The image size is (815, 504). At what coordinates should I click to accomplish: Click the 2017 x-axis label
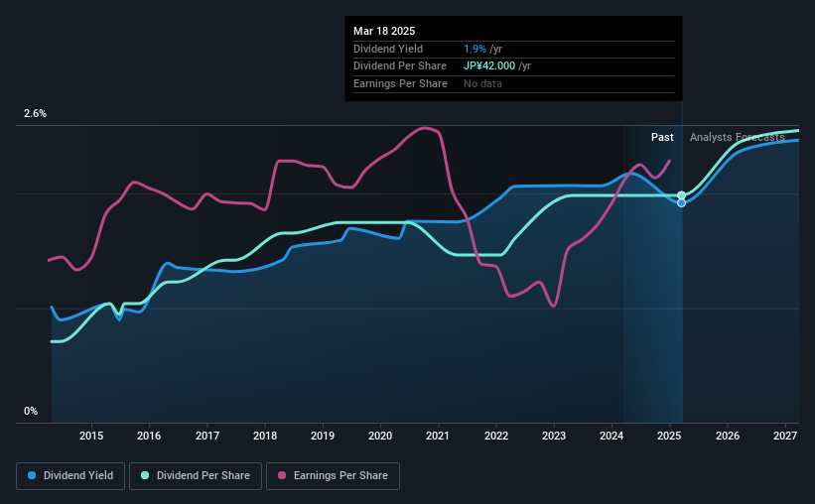pos(206,436)
